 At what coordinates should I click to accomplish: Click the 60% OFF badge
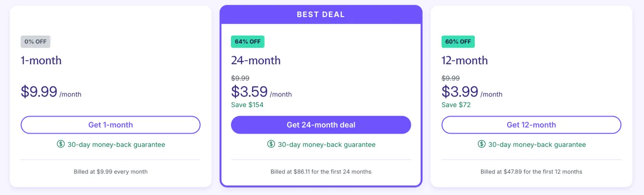pyautogui.click(x=458, y=42)
